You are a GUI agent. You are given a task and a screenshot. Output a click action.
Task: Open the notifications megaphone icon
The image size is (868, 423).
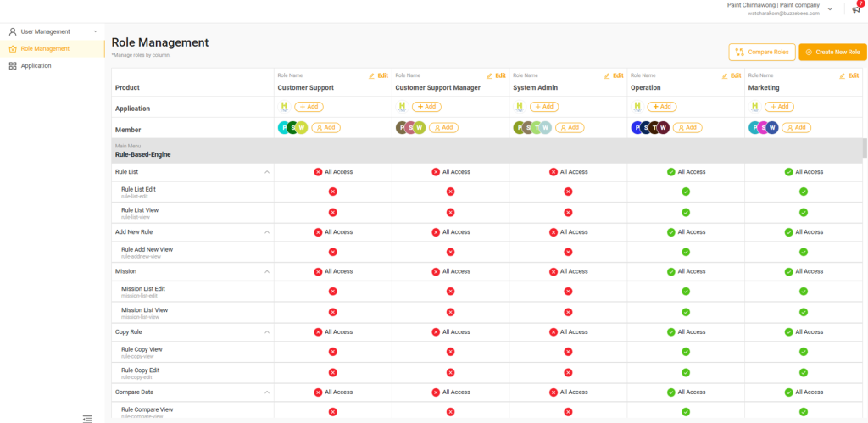(856, 9)
